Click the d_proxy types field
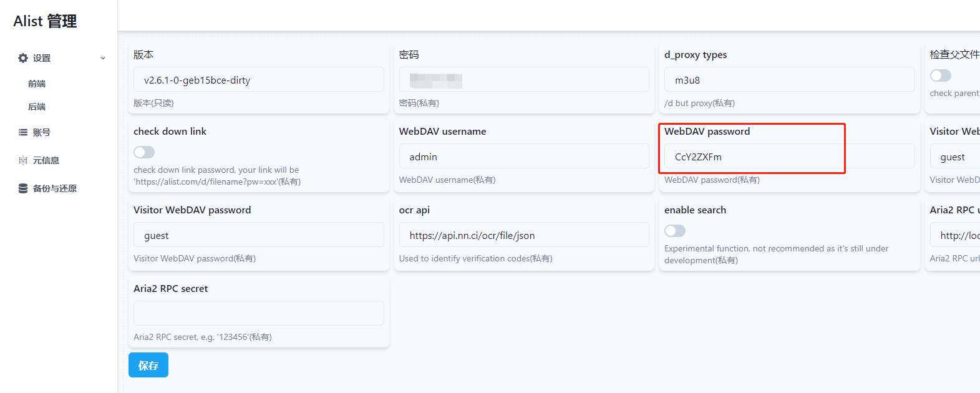 [790, 80]
